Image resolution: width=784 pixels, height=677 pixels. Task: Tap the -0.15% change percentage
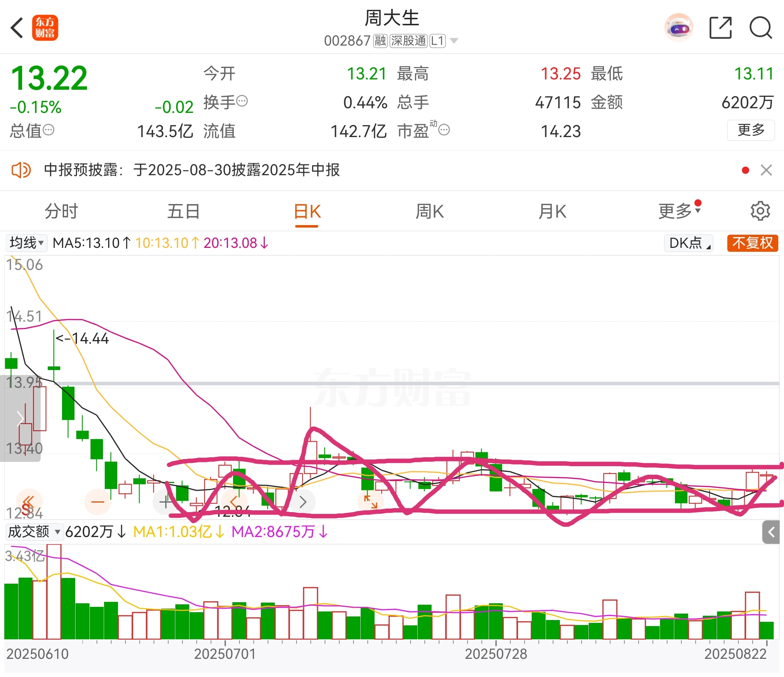click(x=36, y=108)
